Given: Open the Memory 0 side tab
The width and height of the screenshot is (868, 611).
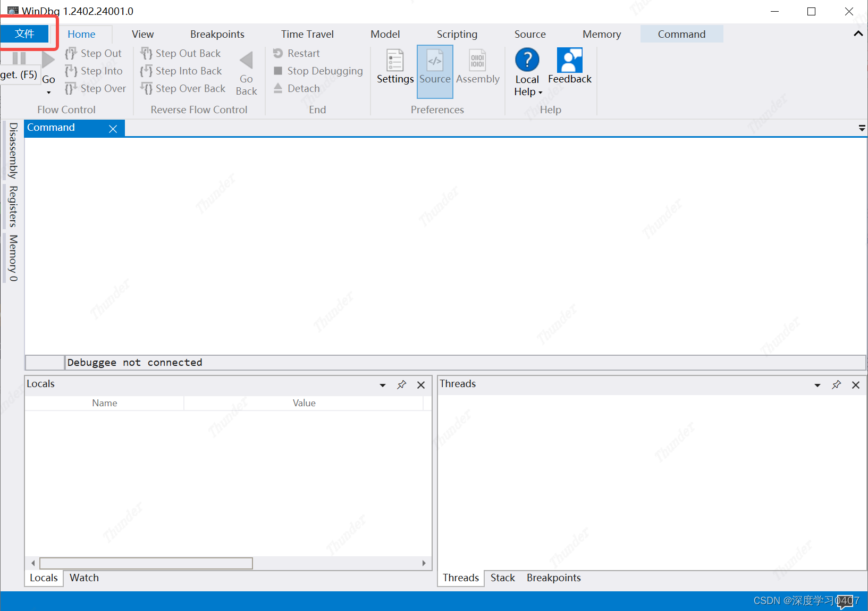Looking at the screenshot, I should [13, 258].
